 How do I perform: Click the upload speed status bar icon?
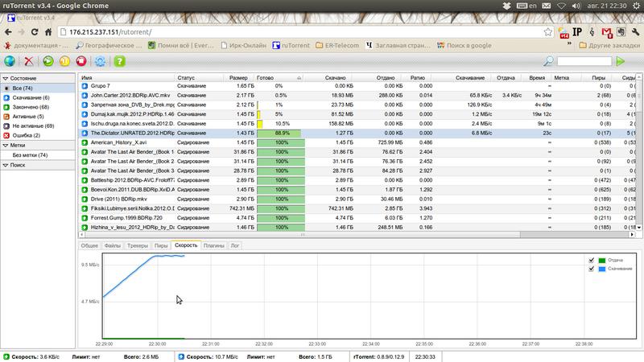tap(6, 356)
